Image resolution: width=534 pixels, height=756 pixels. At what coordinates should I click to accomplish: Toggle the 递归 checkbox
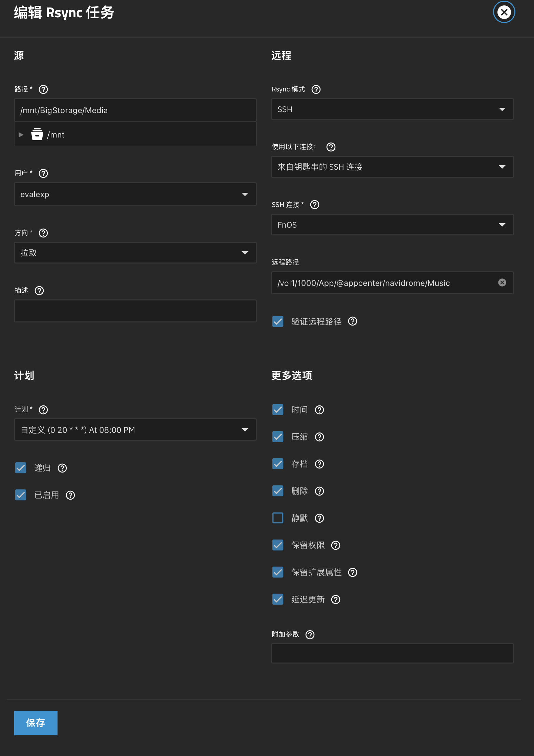[x=21, y=468]
